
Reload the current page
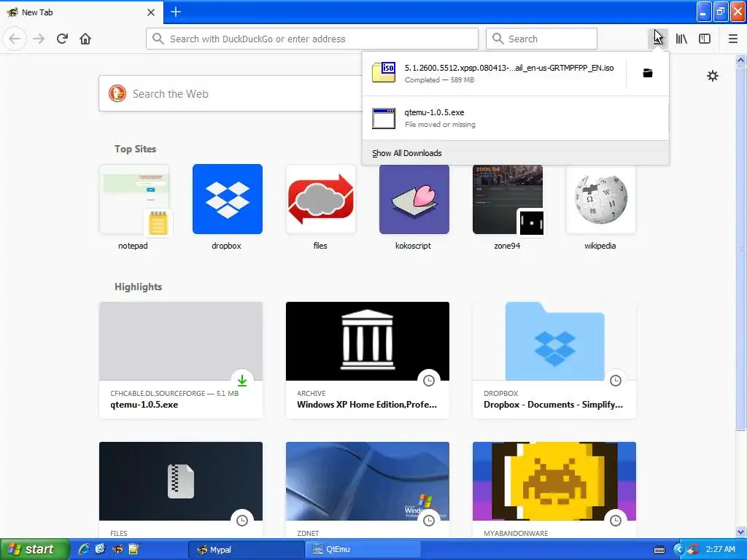tap(62, 39)
